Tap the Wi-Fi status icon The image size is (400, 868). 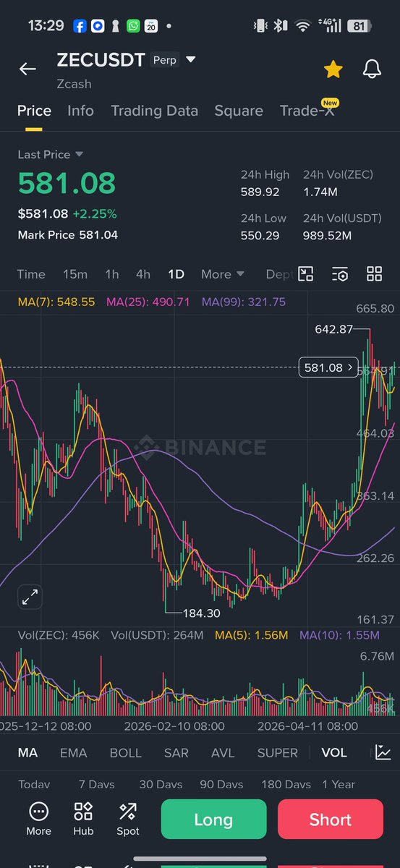pos(303,26)
